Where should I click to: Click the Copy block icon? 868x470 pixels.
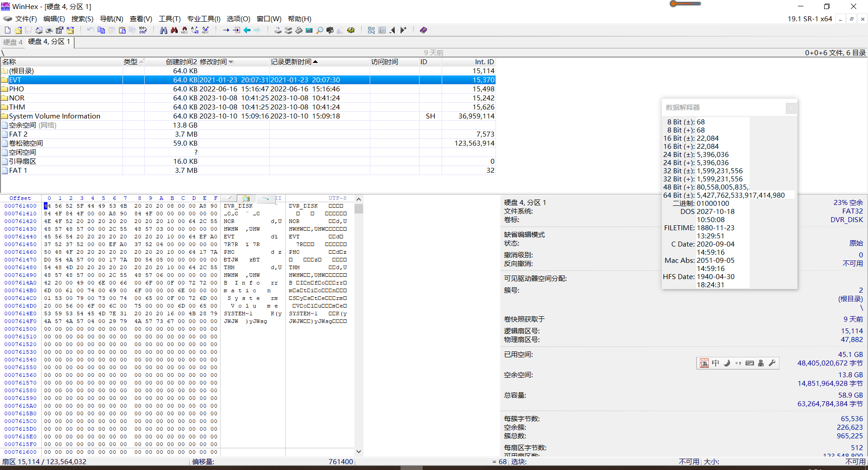point(101,30)
